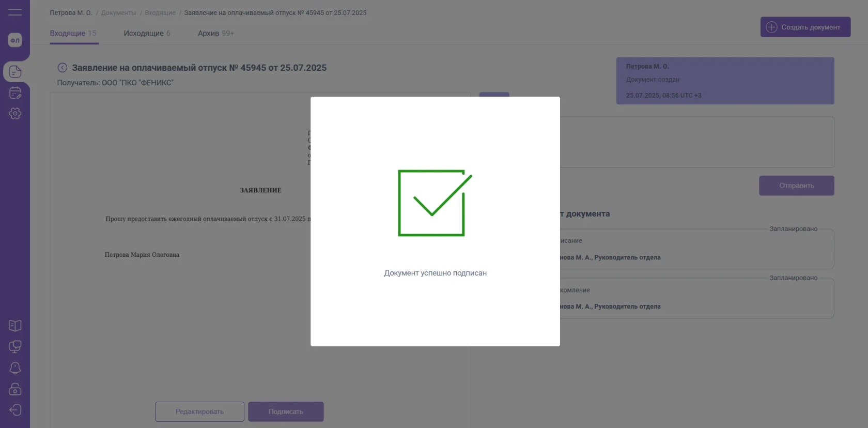Click the Создать документ button
Screen dimensions: 868x428
coord(805,27)
